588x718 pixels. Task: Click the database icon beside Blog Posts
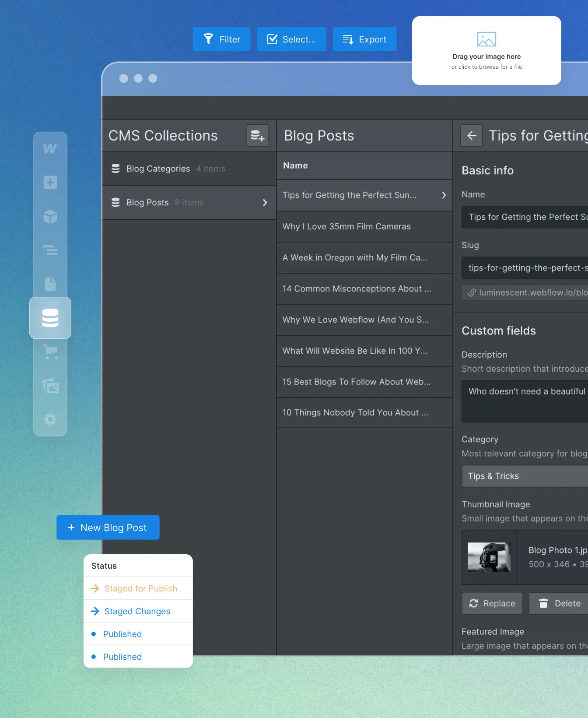[115, 202]
